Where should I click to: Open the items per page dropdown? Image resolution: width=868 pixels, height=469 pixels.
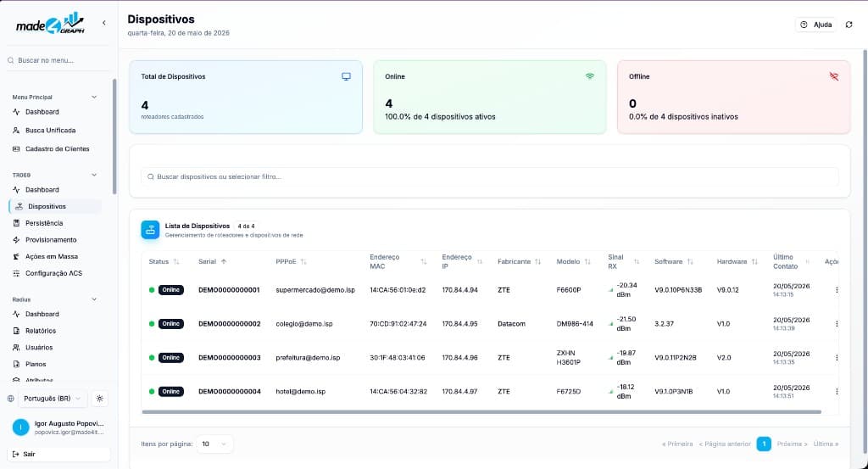tap(214, 444)
